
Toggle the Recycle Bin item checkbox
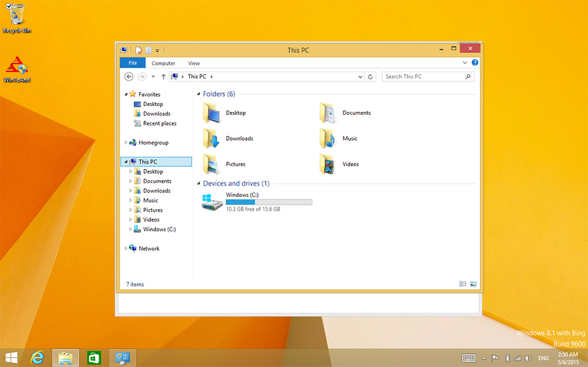9,6
